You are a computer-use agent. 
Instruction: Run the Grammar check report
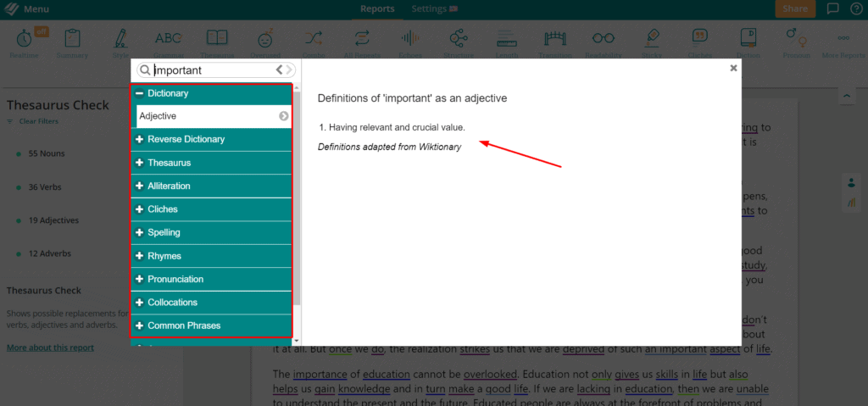168,40
